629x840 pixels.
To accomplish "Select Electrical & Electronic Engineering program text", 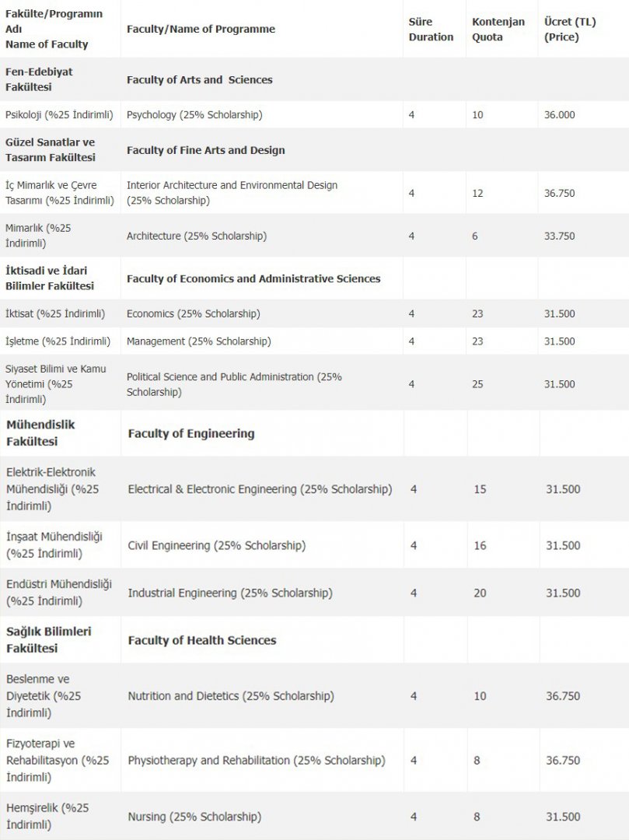I will (260, 489).
